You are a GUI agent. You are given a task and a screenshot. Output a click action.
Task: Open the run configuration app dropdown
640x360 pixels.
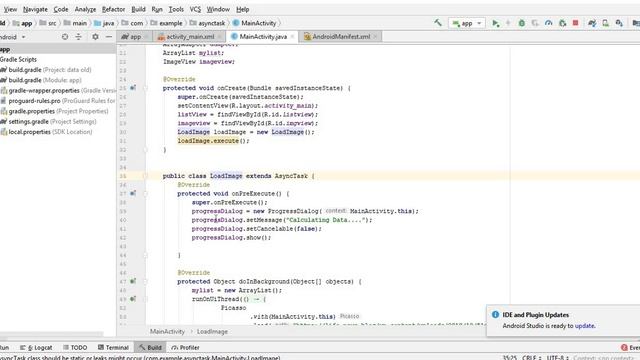[467, 23]
